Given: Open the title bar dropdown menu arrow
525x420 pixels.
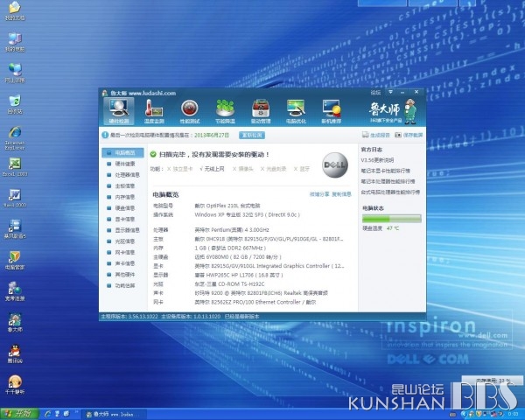Looking at the screenshot, I should [390, 92].
